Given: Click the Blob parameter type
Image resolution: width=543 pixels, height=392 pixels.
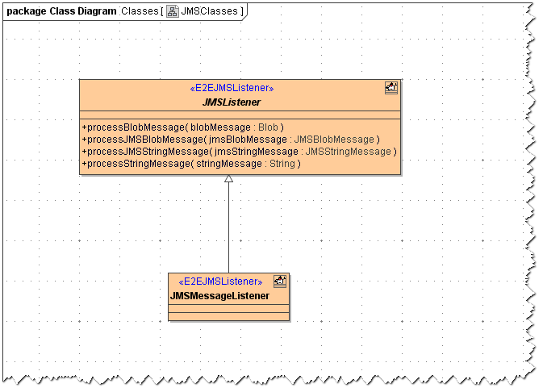Looking at the screenshot, I should click(x=268, y=127).
